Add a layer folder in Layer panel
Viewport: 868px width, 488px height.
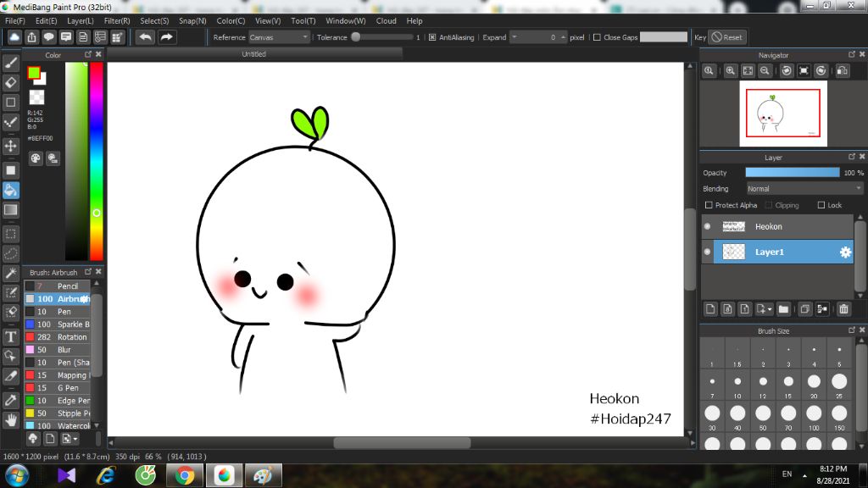[x=782, y=308]
